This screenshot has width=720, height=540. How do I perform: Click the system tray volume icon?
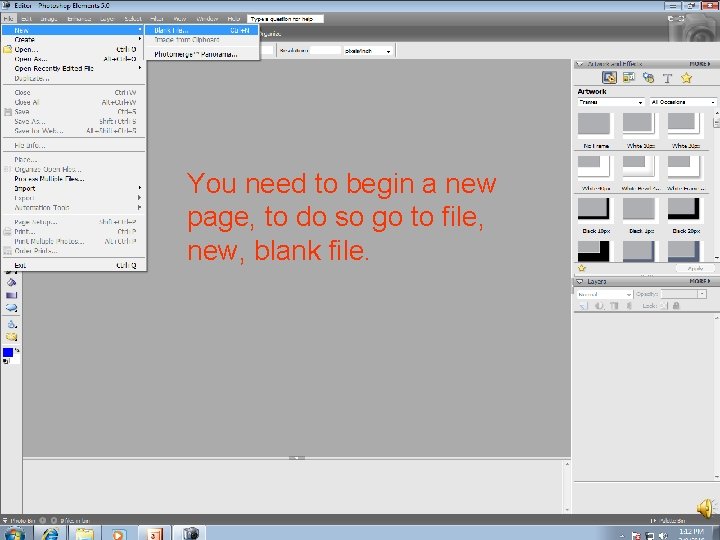click(x=663, y=535)
